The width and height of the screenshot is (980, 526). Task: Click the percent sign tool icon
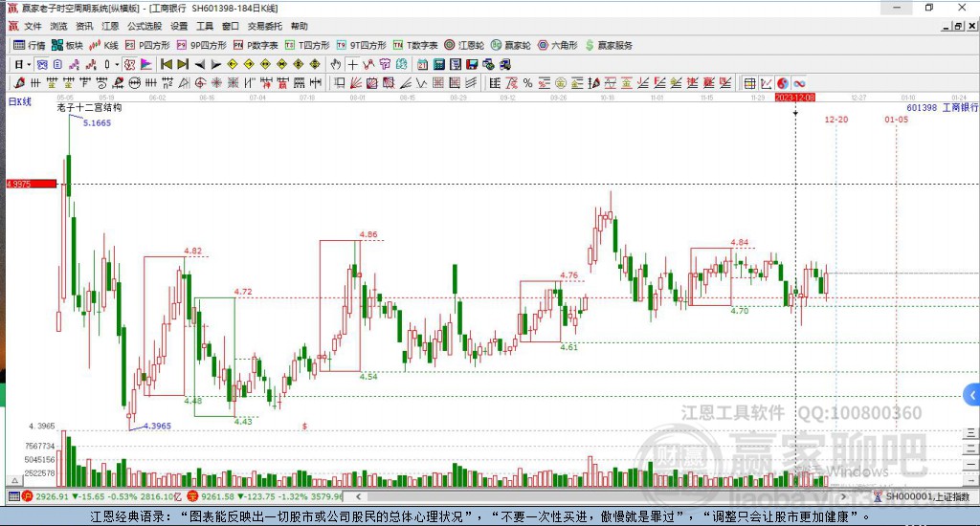click(x=528, y=83)
